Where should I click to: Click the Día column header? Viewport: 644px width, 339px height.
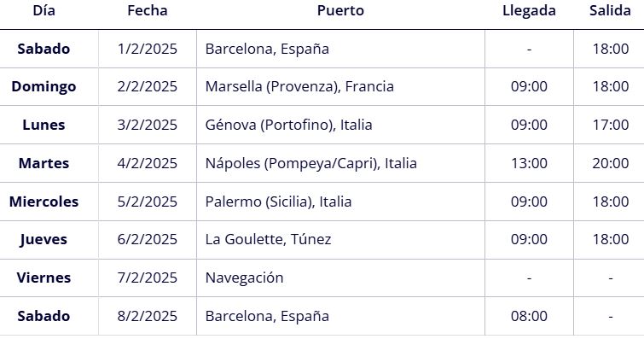click(44, 11)
